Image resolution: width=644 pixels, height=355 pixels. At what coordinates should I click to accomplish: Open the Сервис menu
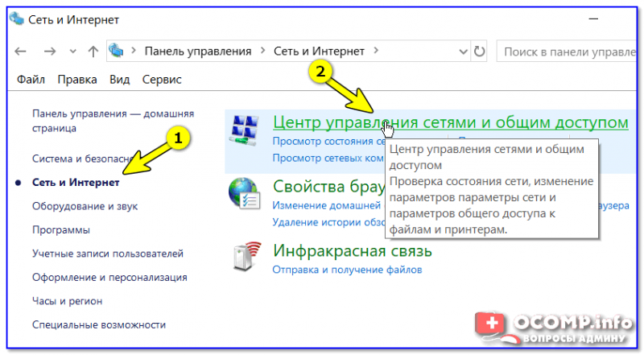tap(162, 80)
